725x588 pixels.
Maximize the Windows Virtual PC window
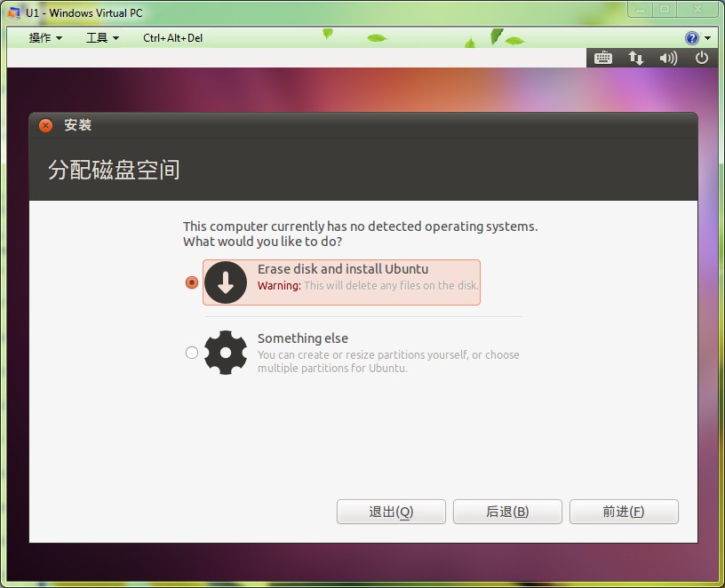pos(665,9)
